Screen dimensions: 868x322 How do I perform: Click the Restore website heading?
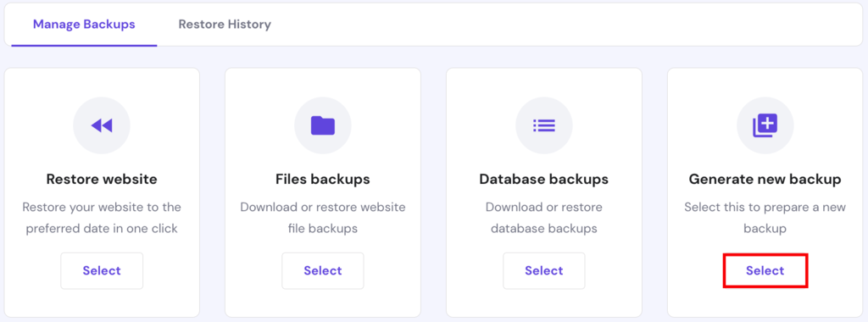click(102, 180)
